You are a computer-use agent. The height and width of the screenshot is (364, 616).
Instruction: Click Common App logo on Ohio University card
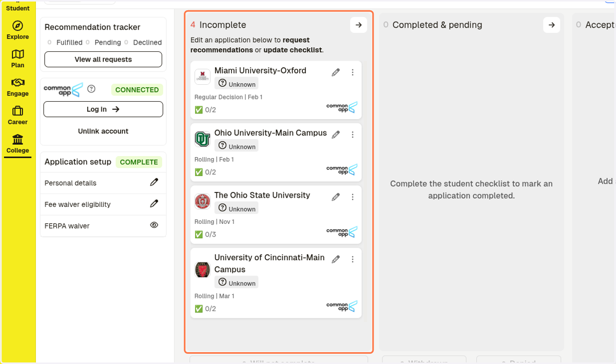coord(341,169)
